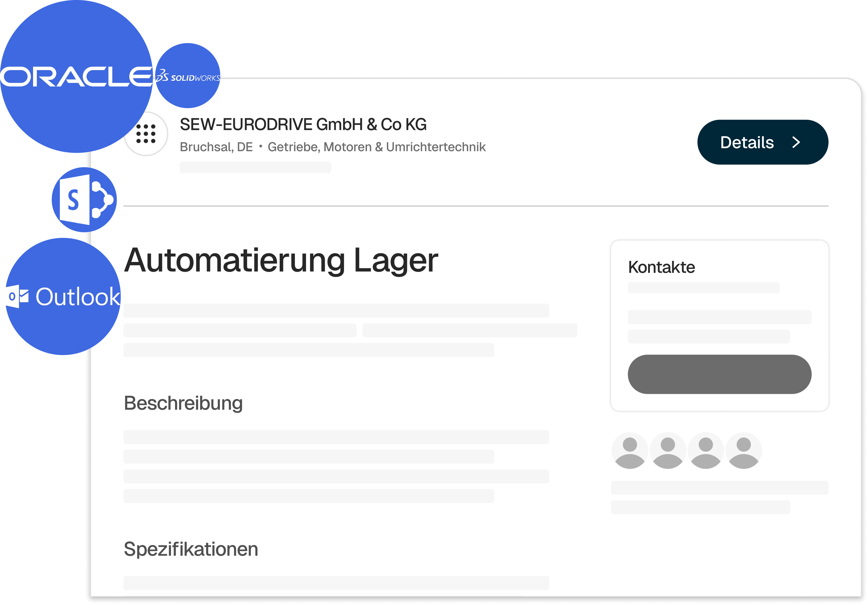The height and width of the screenshot is (605, 868).
Task: Click the Automatierung Lager heading
Action: click(281, 260)
